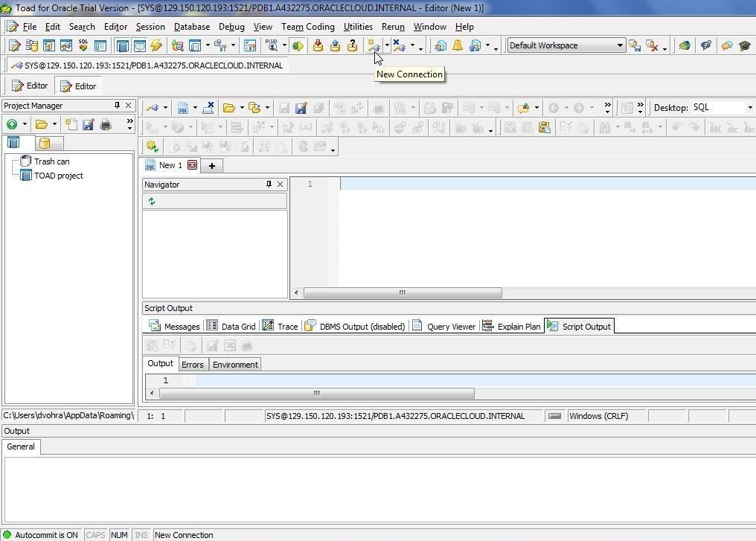Screen dimensions: 756x541
Task: Click the SQL Optimizer heart icon
Action: point(83,46)
